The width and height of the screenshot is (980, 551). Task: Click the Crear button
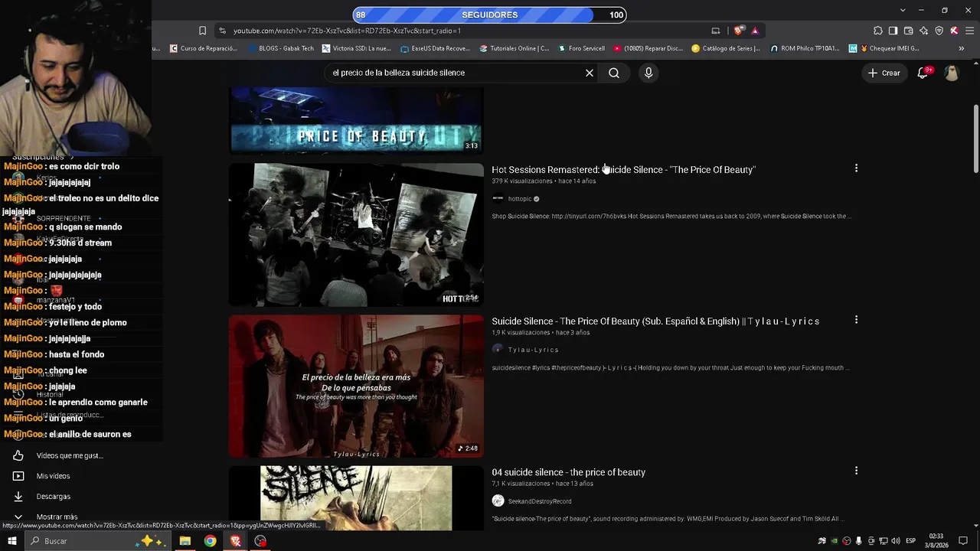point(884,73)
